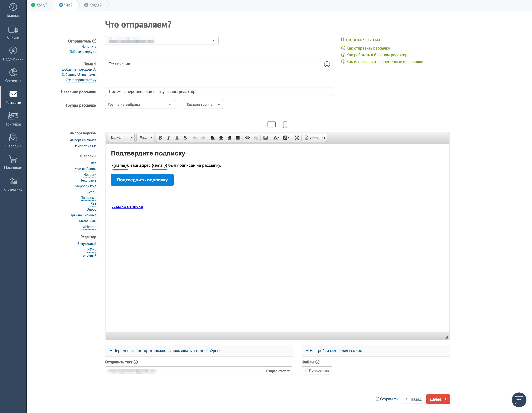Click the Создать группу button
Image resolution: width=532 pixels, height=413 pixels.
pos(199,104)
